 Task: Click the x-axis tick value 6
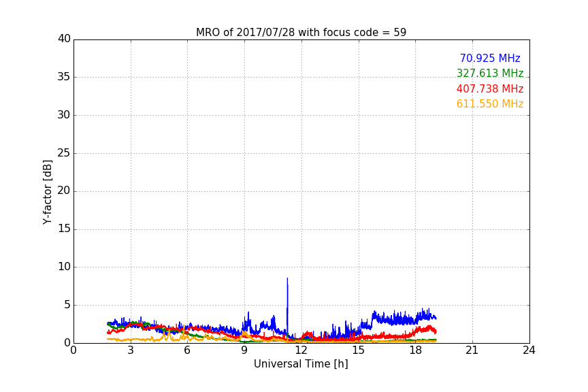pyautogui.click(x=187, y=350)
